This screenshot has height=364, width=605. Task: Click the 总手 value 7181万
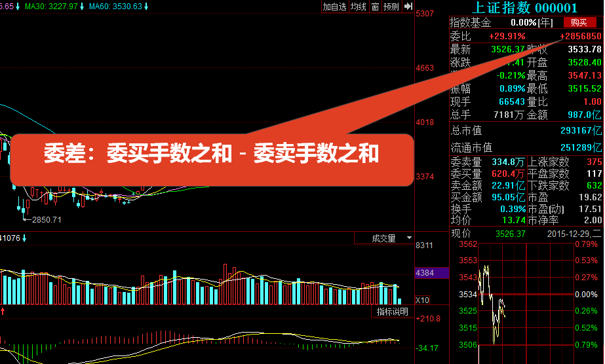509,115
